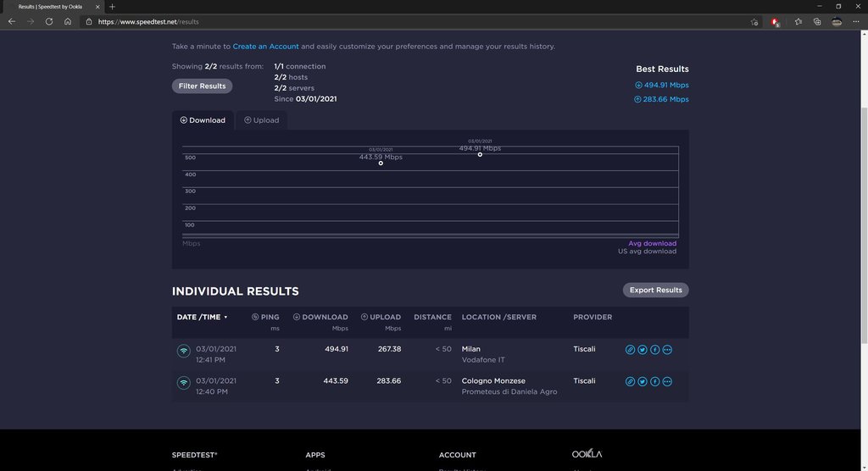Click the 494.91 Mbps best download result
Viewport: 868px width, 471px height.
tap(665, 85)
